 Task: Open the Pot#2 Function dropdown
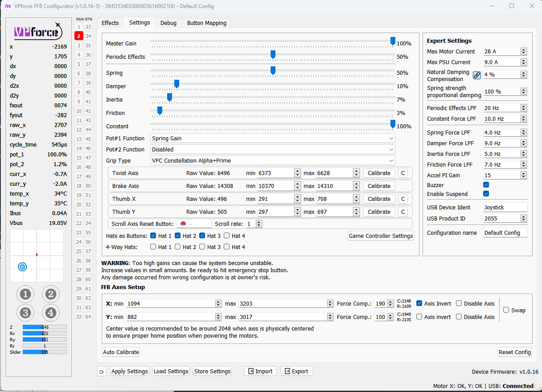pos(273,150)
